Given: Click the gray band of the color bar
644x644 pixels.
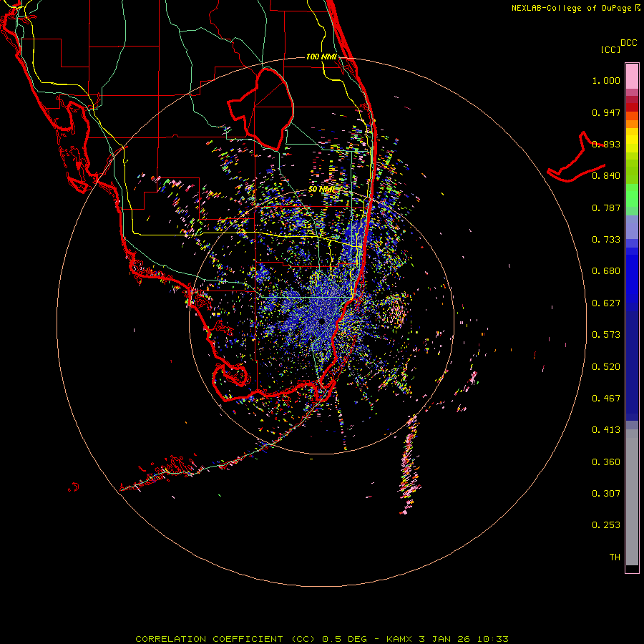Looking at the screenshot, I should tap(632, 497).
